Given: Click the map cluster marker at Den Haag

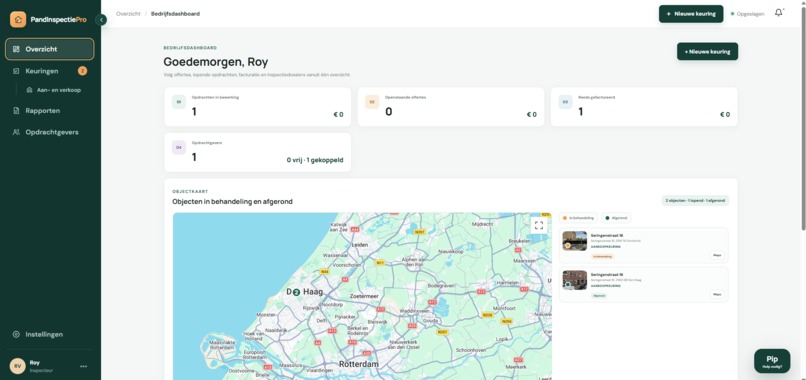Looking at the screenshot, I should coord(296,292).
